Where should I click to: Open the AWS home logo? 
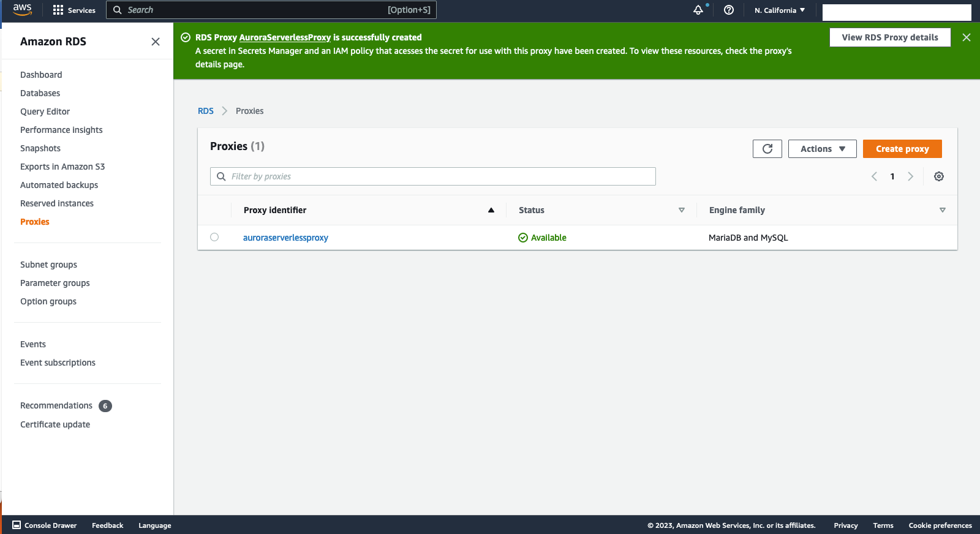tap(22, 10)
